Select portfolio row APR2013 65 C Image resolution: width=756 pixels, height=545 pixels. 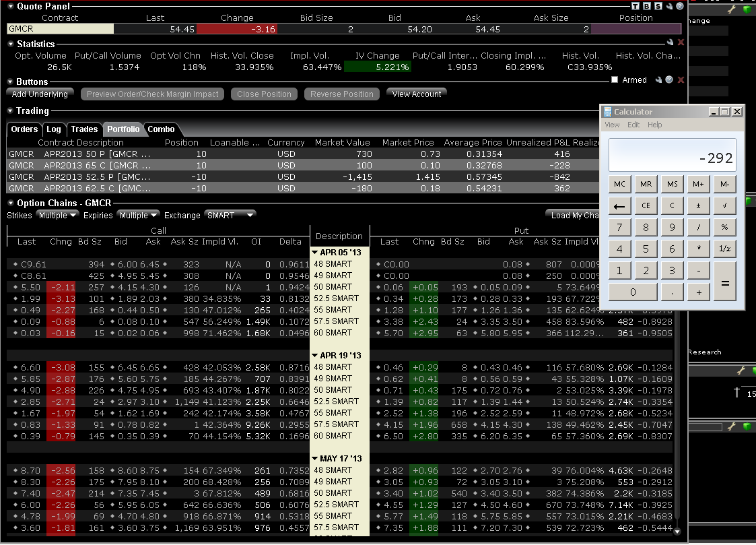(x=303, y=166)
